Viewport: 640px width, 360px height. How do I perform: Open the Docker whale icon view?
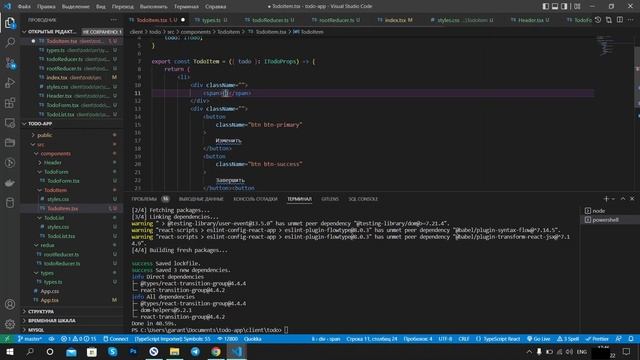coord(10,183)
